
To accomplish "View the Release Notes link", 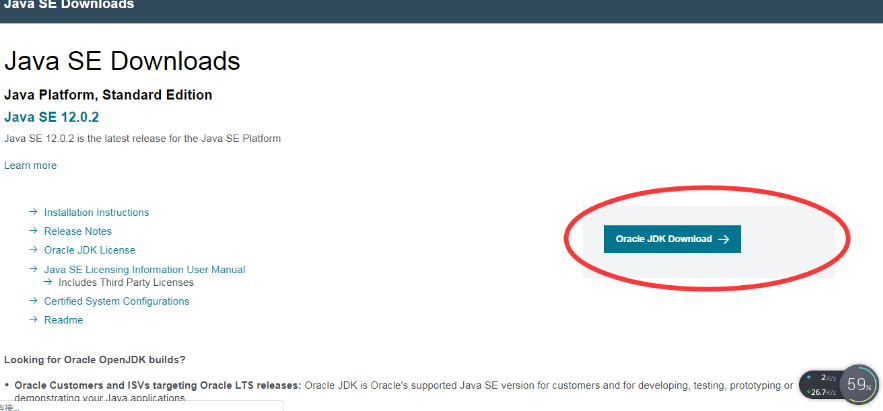I will (x=78, y=231).
